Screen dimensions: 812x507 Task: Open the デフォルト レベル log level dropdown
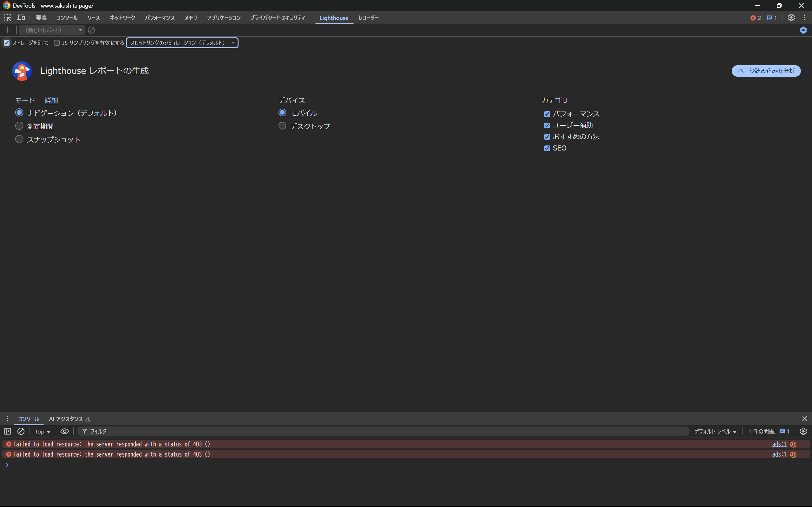point(715,431)
